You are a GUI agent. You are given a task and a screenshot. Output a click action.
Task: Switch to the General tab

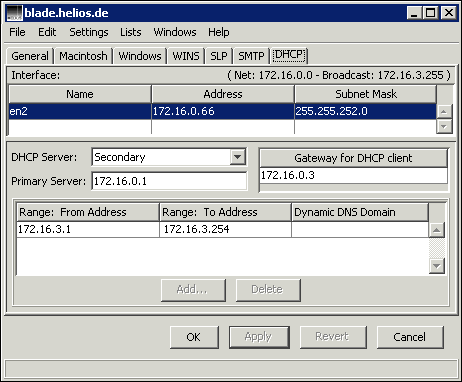[x=30, y=56]
